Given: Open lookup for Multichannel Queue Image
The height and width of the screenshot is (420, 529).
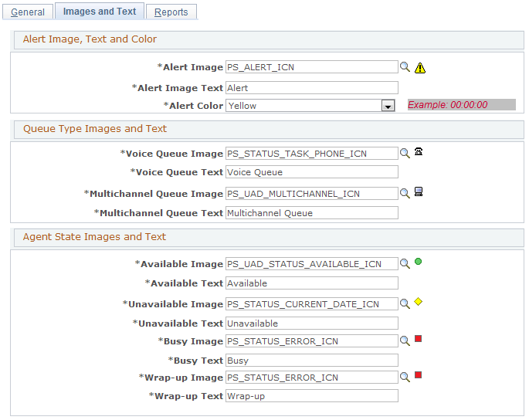Looking at the screenshot, I should pyautogui.click(x=405, y=193).
